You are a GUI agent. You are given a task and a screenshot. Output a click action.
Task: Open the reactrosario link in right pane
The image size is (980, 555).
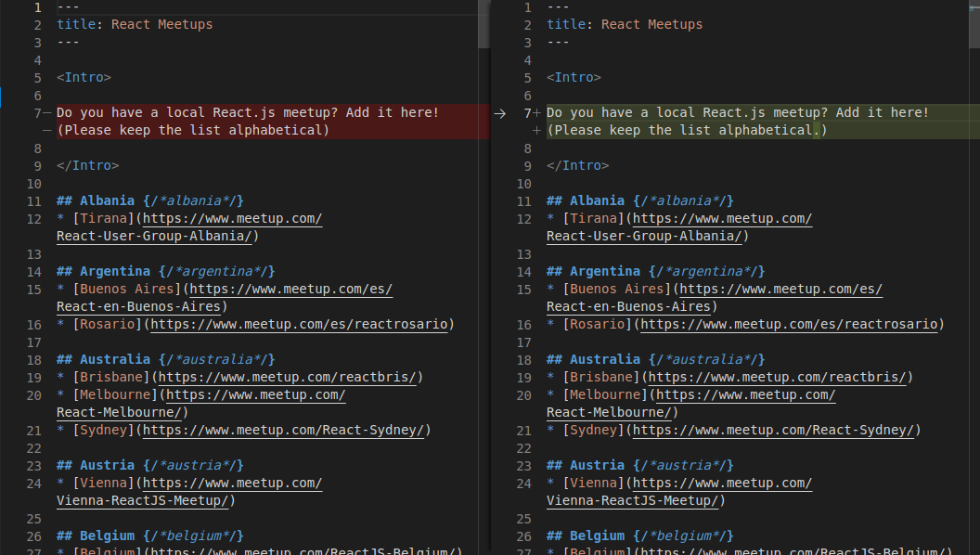coord(790,325)
